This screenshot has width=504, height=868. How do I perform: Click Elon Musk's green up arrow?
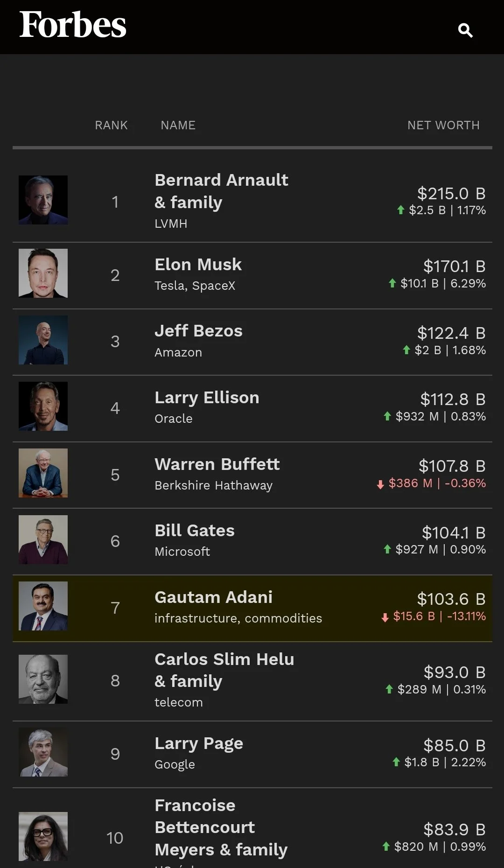tap(392, 283)
